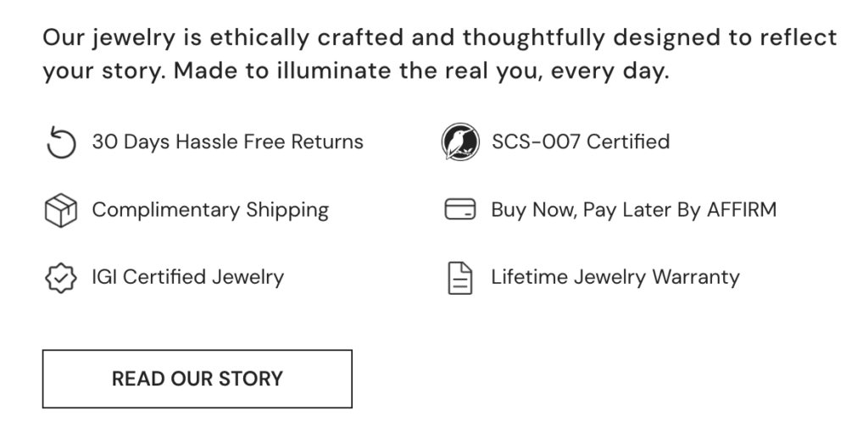Click the warranty document icon

[x=459, y=278]
